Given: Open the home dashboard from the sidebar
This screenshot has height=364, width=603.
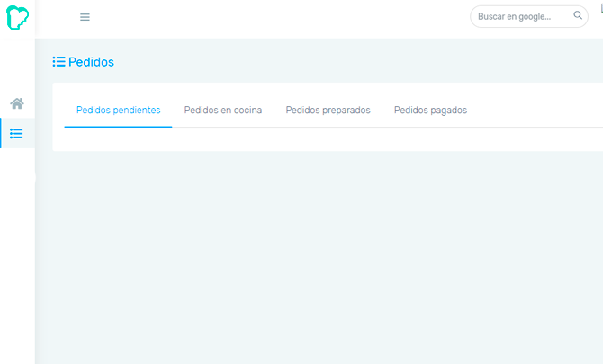Looking at the screenshot, I should tap(17, 103).
